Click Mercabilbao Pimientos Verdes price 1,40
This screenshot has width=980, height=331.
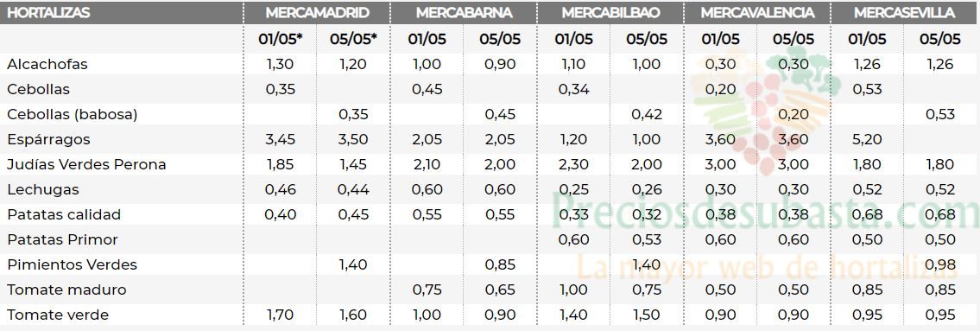point(647,264)
